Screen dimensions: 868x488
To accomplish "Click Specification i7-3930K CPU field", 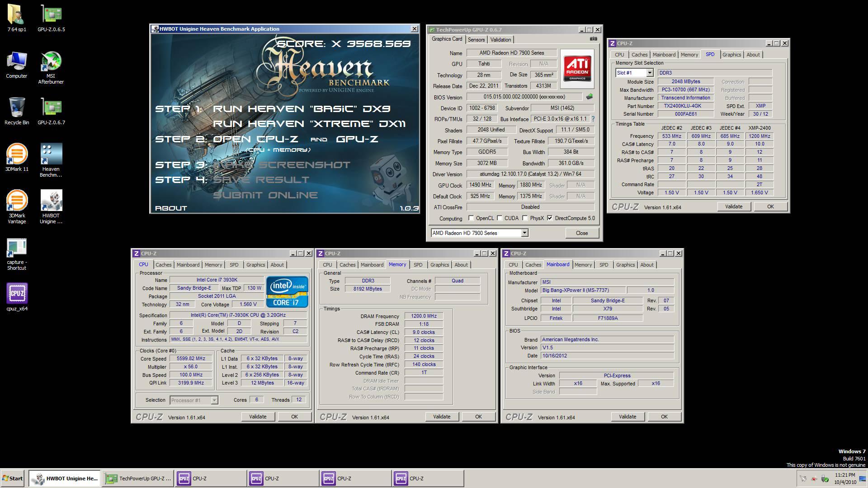I will [x=238, y=315].
